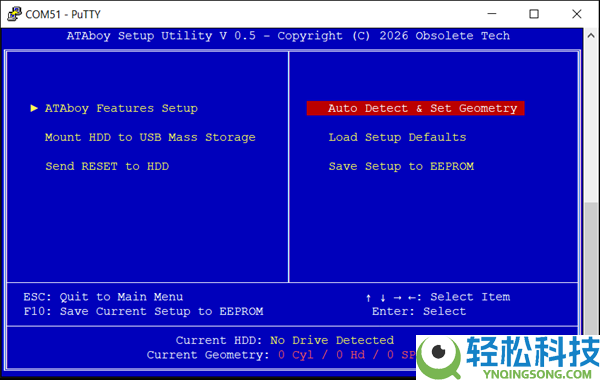Click the No Drive Detected status

[x=332, y=341]
